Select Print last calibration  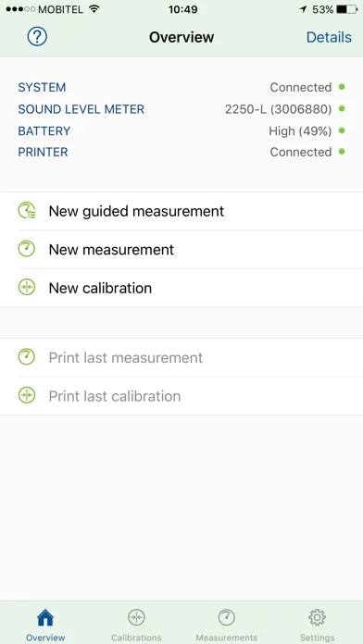pyautogui.click(x=181, y=396)
